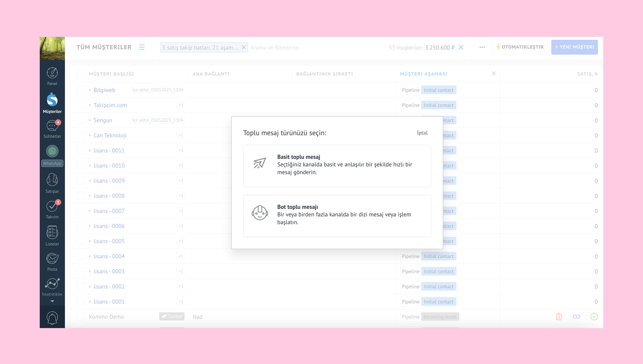
Task: Remove the pipeline filter chip
Action: point(243,47)
